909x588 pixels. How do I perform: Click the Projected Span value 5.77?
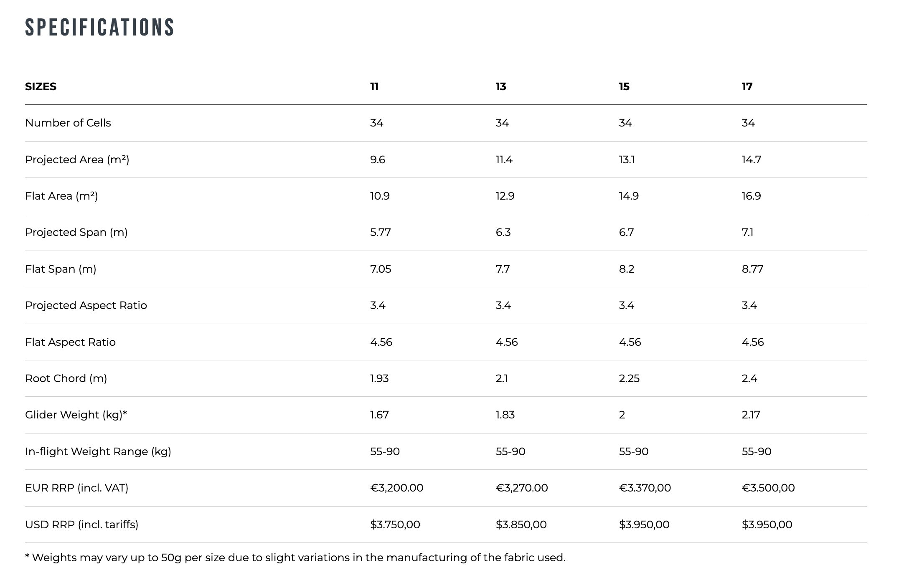[x=381, y=232]
